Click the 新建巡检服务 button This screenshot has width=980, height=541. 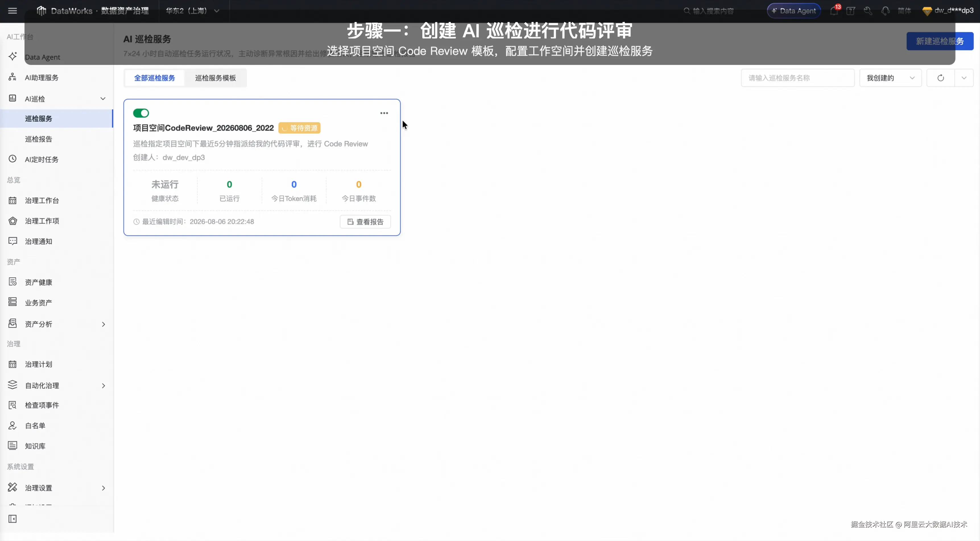[x=940, y=41]
